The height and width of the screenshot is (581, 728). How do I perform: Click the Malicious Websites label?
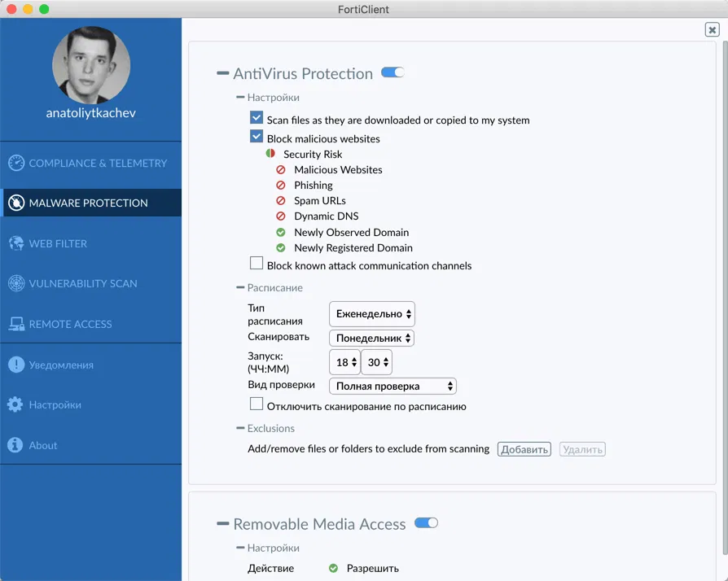pyautogui.click(x=338, y=170)
